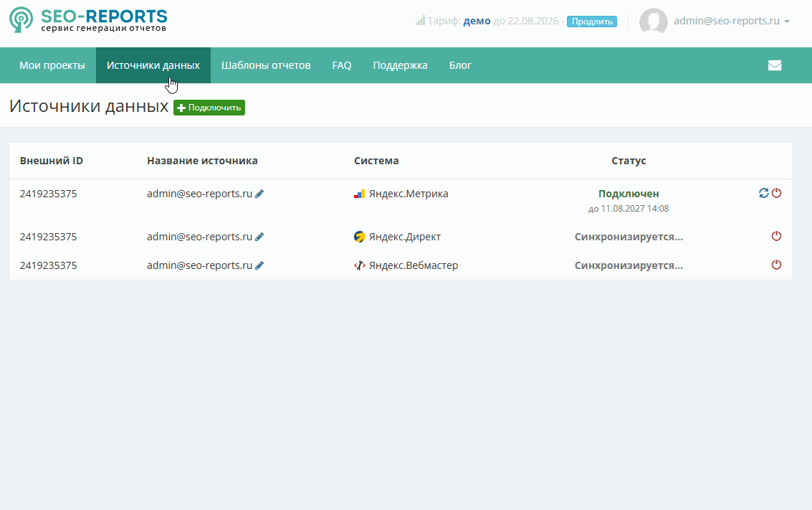812x510 pixels.
Task: Open Поддержка navigation item
Action: (x=401, y=65)
